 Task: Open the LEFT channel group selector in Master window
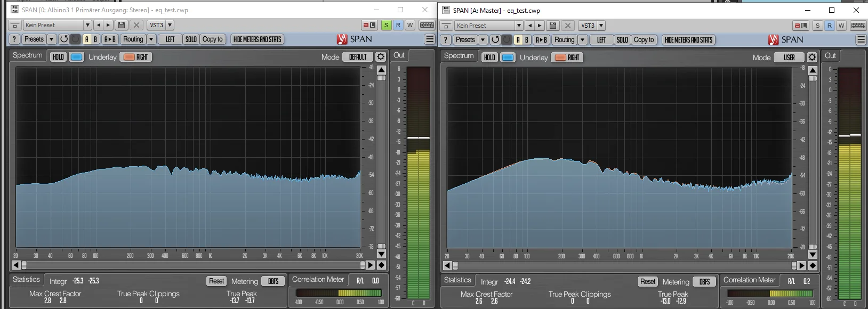tap(601, 39)
